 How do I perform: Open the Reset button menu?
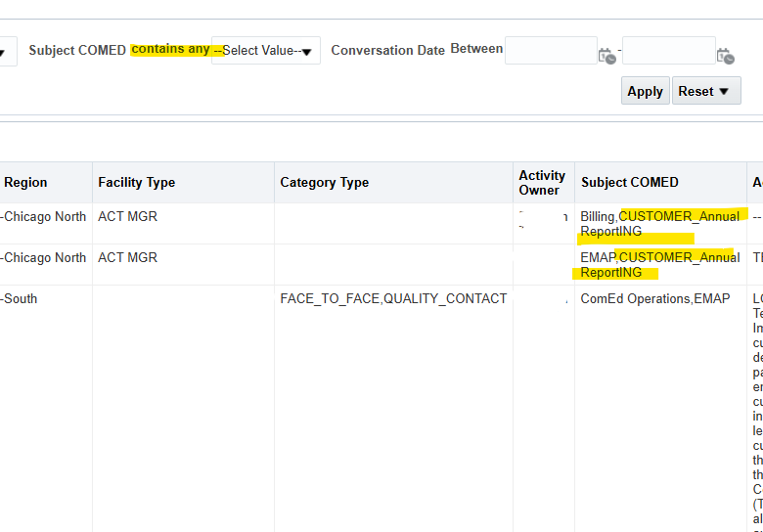point(706,90)
